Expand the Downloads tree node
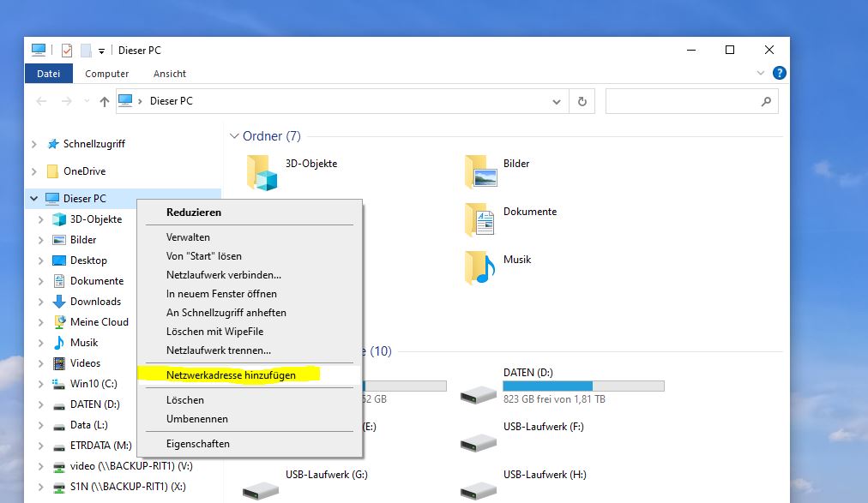This screenshot has height=503, width=868. [41, 302]
